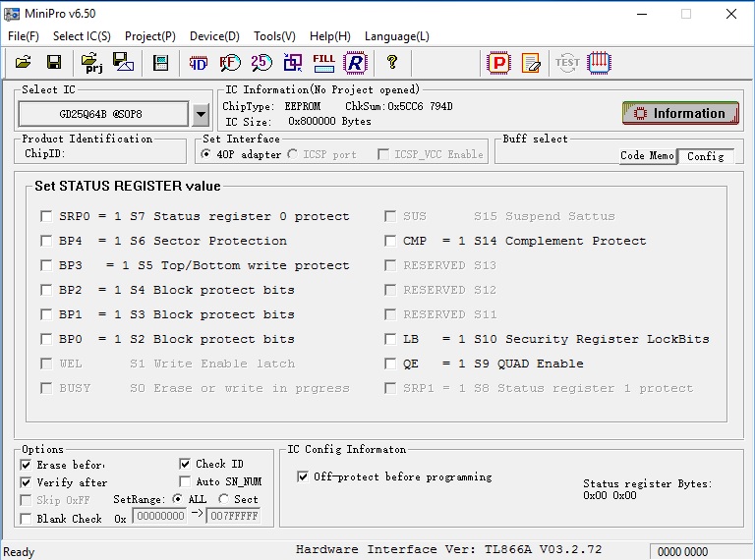This screenshot has width=755, height=560.
Task: Expand the Select IC dropdown arrow
Action: click(201, 114)
